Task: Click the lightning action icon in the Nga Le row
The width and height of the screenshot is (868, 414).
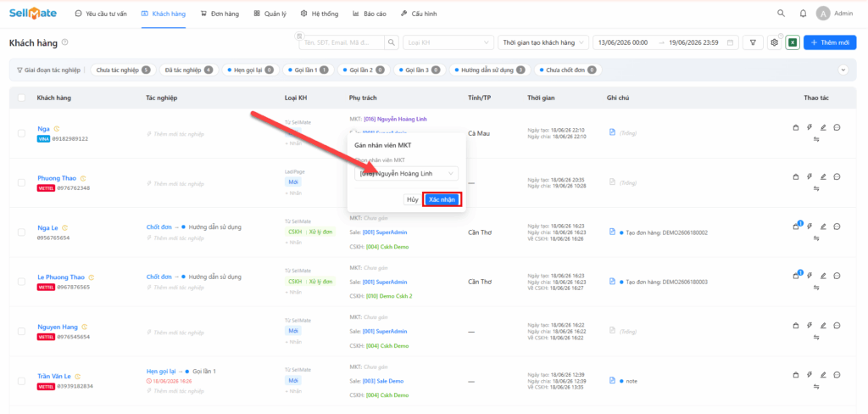Action: [810, 227]
